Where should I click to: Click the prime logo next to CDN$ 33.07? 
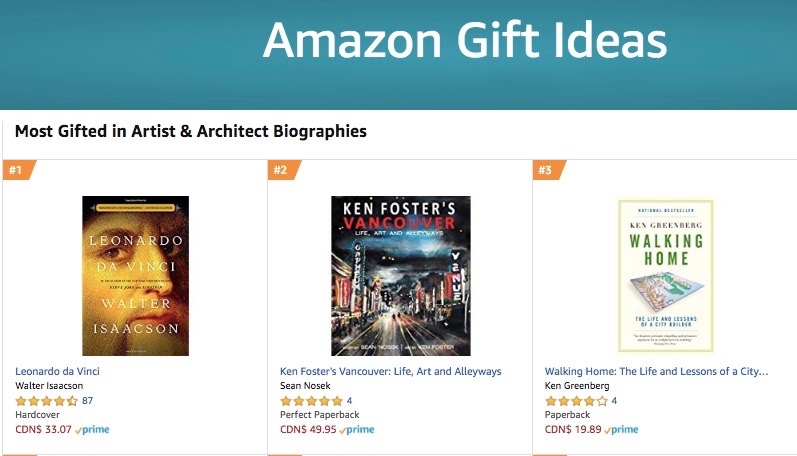tap(92, 430)
